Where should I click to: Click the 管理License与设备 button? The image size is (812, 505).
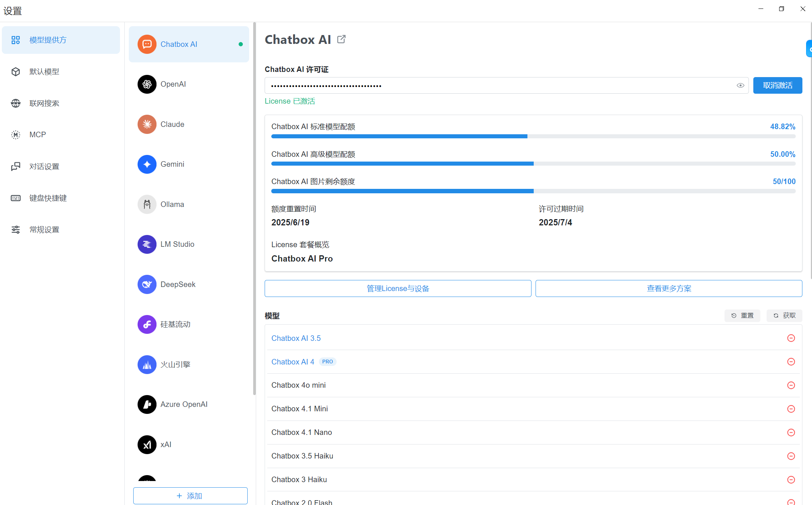[x=398, y=288]
